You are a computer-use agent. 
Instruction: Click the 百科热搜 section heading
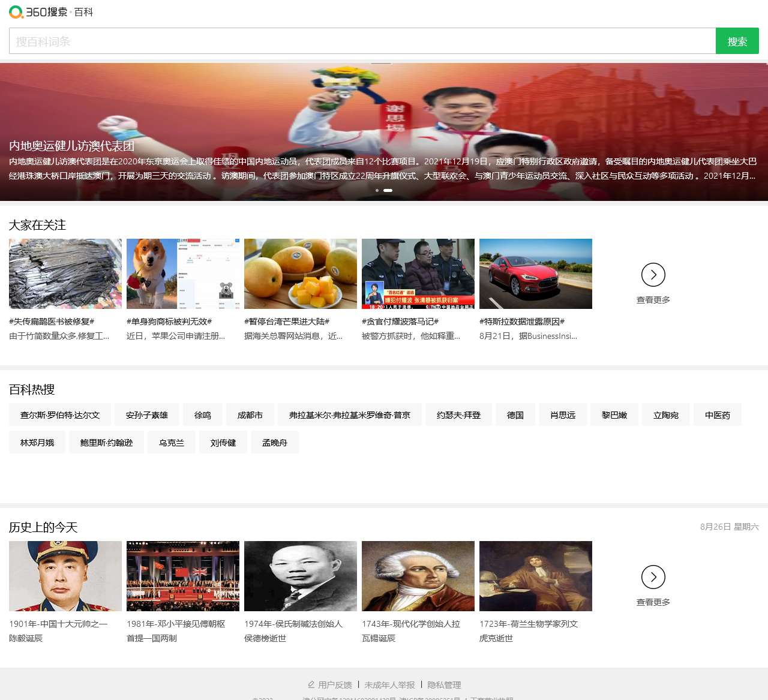coord(32,390)
